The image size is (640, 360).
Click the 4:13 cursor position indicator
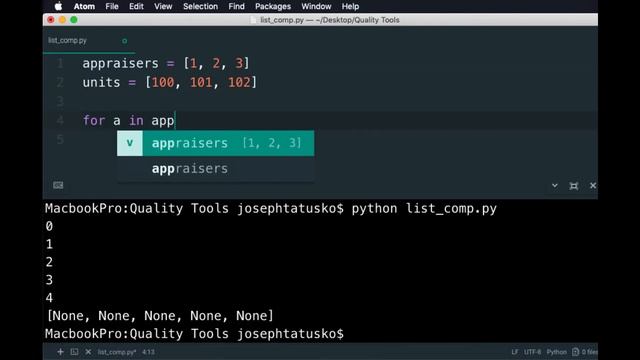[148, 352]
